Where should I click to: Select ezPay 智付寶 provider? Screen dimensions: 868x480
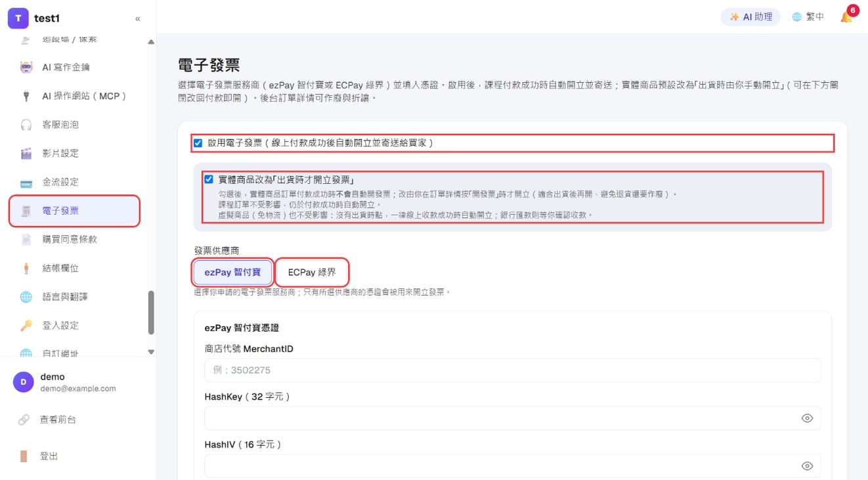232,272
